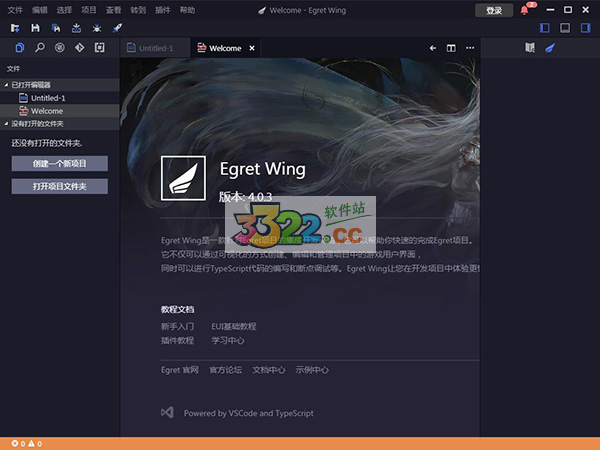600x450 pixels.
Task: Select Welcome in open editors list
Action: tap(60, 111)
